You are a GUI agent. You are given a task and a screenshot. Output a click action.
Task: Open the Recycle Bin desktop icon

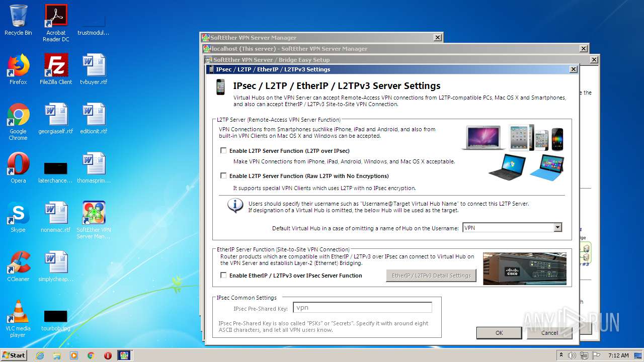(x=18, y=20)
